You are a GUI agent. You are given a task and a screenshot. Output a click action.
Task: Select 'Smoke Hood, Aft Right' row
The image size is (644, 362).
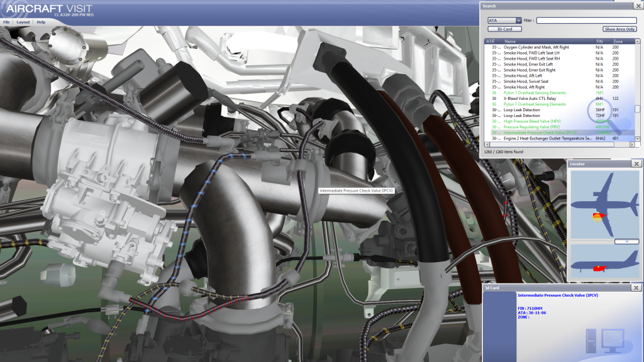[x=560, y=87]
